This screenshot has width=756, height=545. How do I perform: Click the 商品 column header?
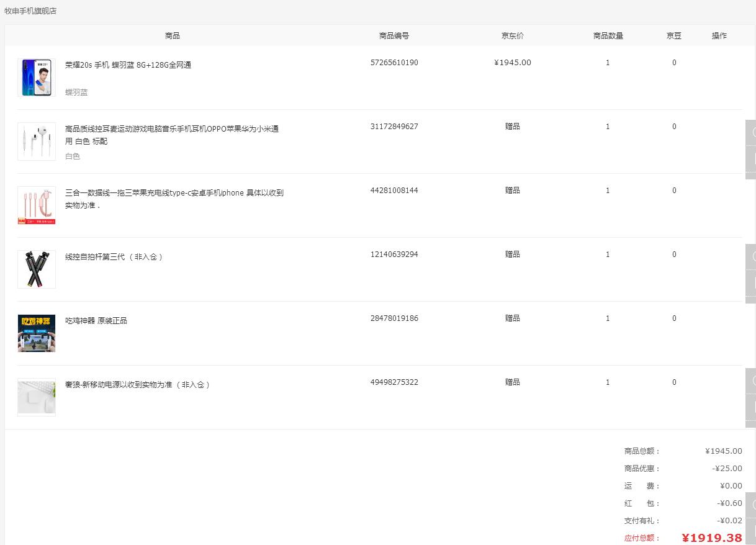click(x=172, y=35)
